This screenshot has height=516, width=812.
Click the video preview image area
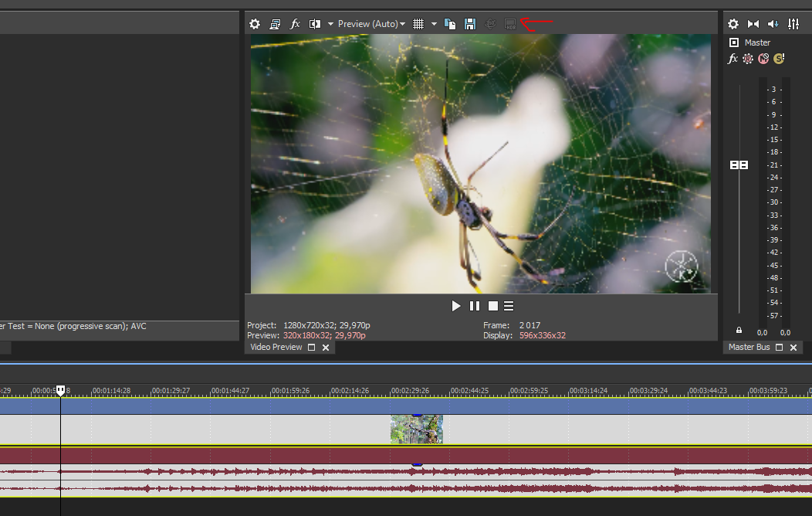click(481, 164)
